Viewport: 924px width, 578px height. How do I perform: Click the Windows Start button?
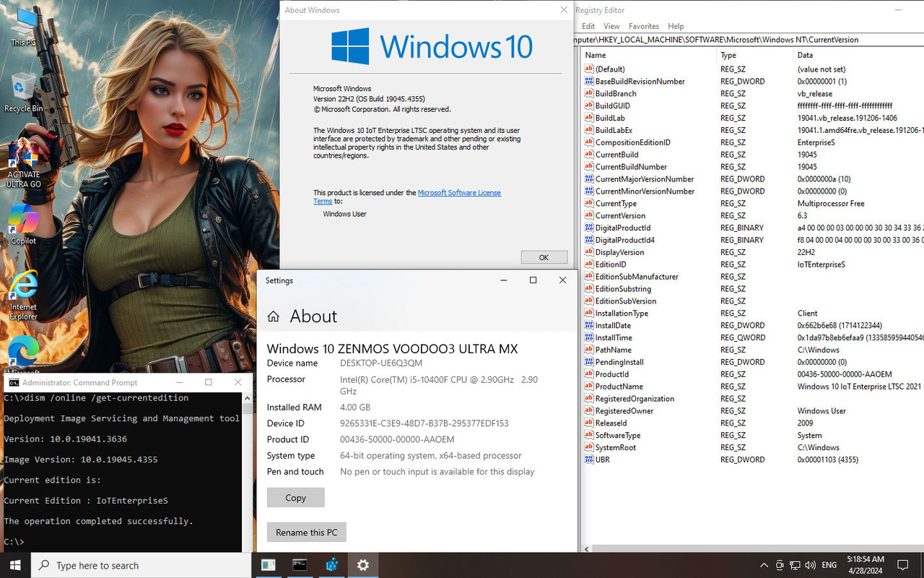tap(15, 565)
